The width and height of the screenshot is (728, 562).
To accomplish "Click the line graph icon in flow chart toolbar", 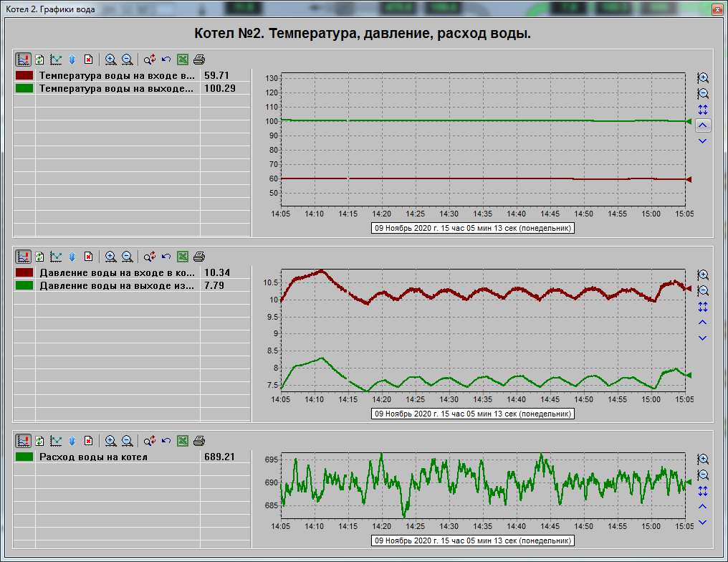I will (56, 441).
